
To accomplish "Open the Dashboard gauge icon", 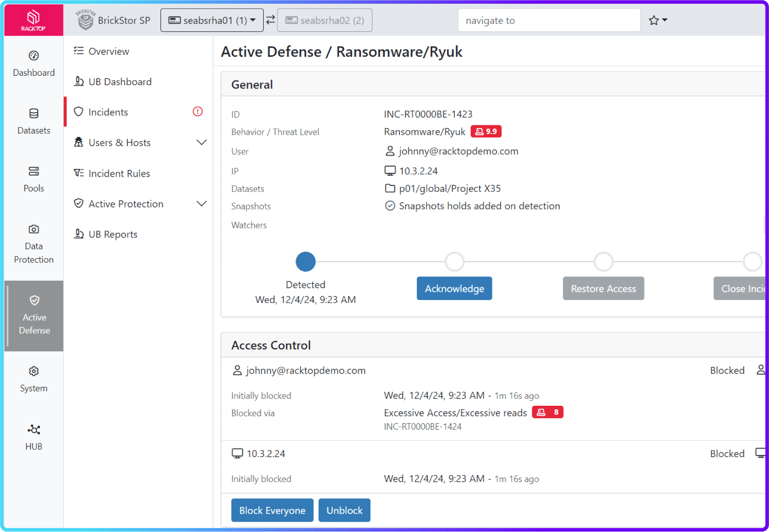I will click(x=34, y=56).
